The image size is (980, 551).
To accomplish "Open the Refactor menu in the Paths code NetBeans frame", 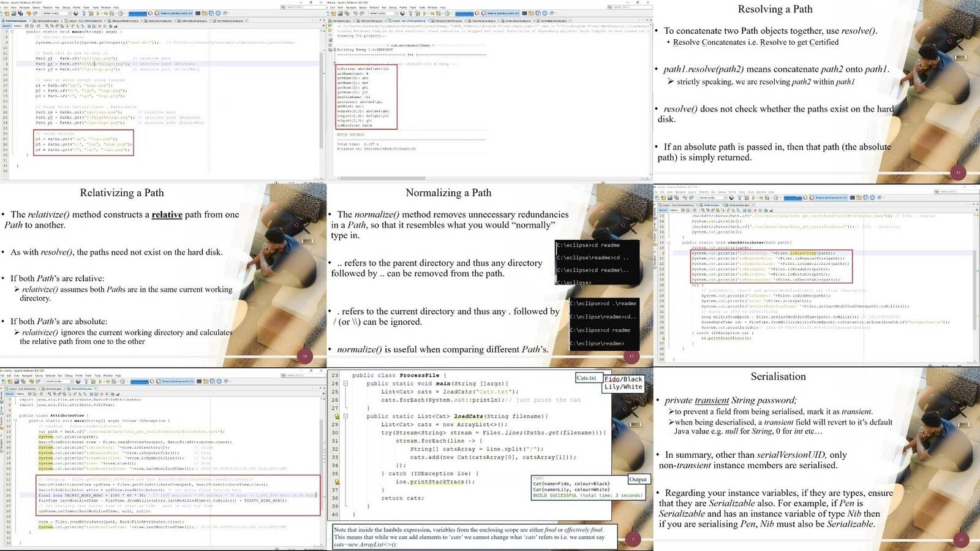I will pyautogui.click(x=48, y=7).
